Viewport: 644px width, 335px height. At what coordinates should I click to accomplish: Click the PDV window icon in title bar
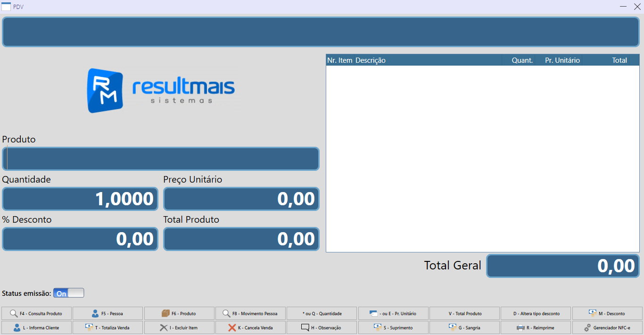point(7,7)
